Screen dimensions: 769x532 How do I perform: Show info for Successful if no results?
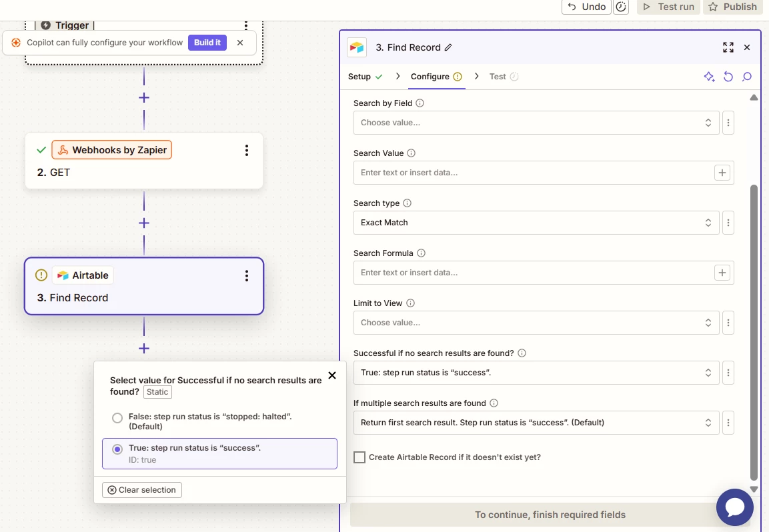coord(522,353)
